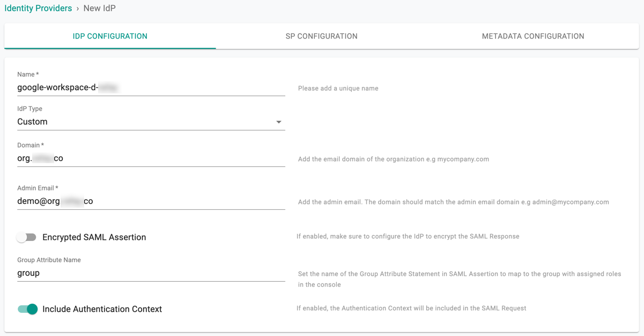This screenshot has height=336, width=644.
Task: Edit the Group Attribute Name field
Action: coord(151,273)
